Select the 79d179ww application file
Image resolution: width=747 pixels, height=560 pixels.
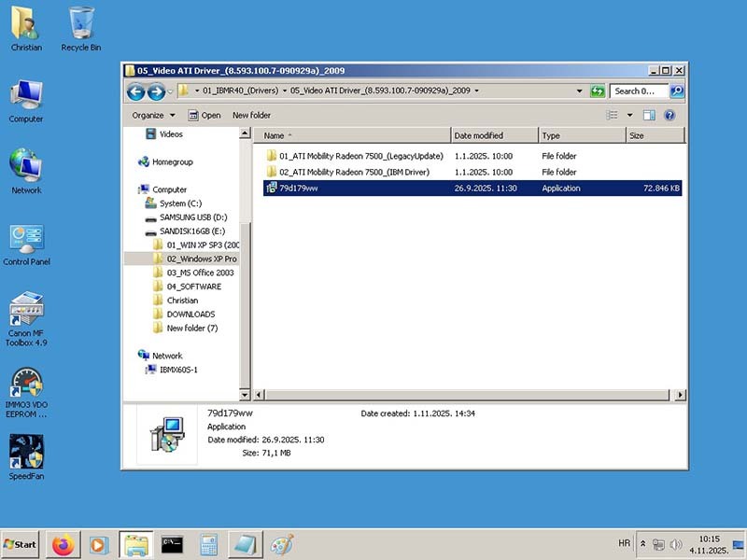pyautogui.click(x=300, y=189)
